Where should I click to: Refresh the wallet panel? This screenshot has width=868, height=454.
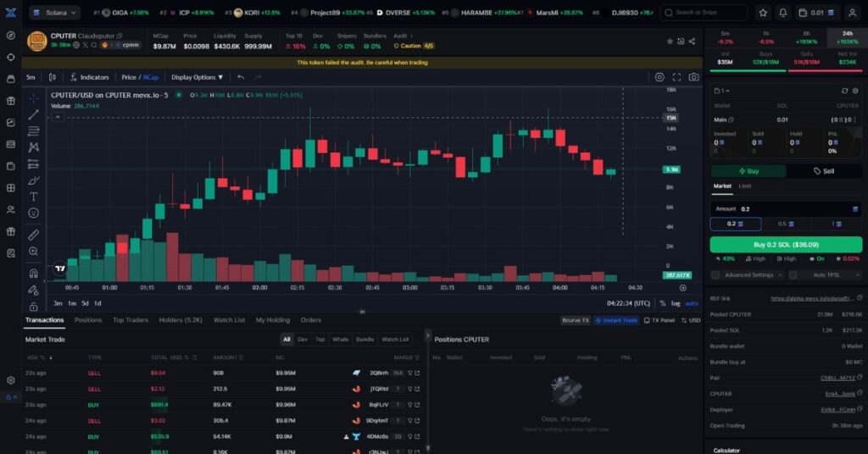[x=844, y=91]
